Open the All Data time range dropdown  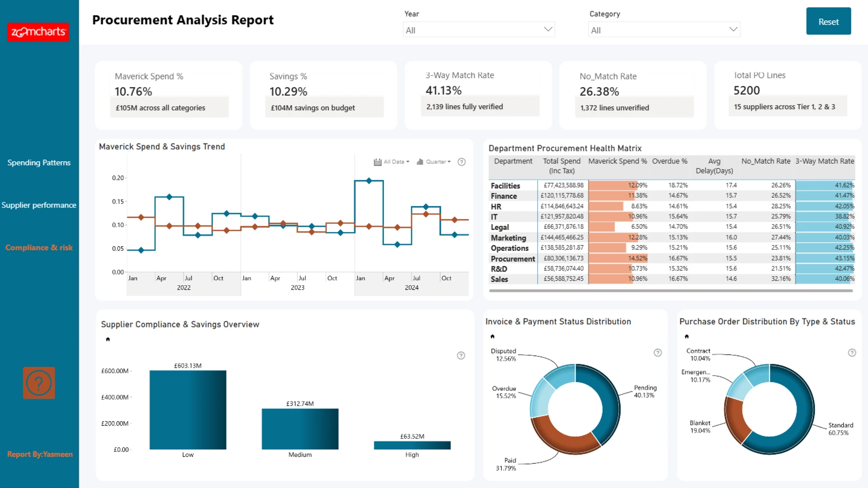(396, 162)
